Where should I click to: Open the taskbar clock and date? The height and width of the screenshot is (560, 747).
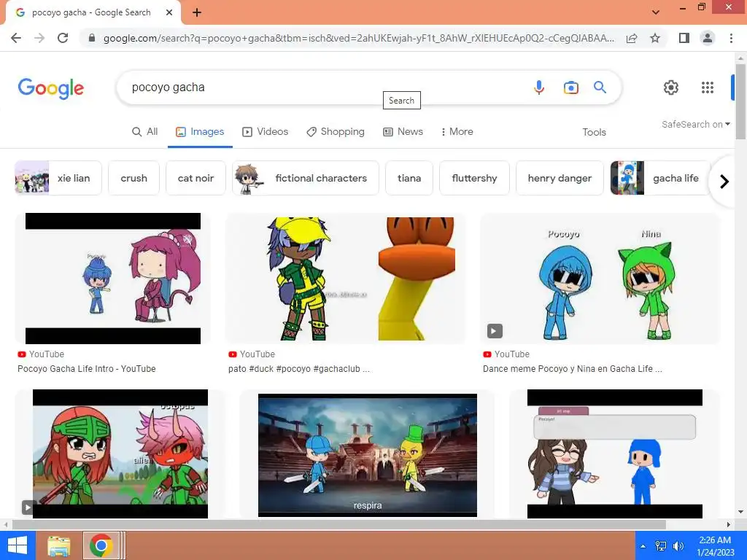coord(715,546)
